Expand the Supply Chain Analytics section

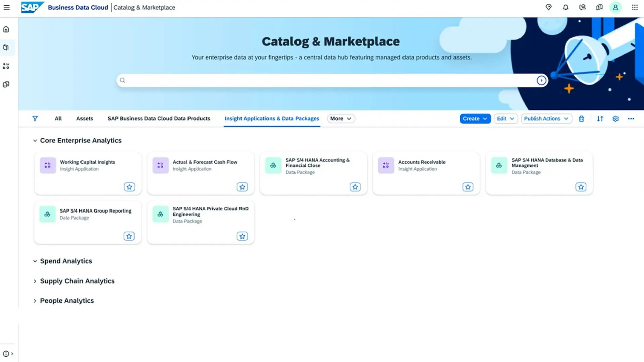tap(35, 281)
